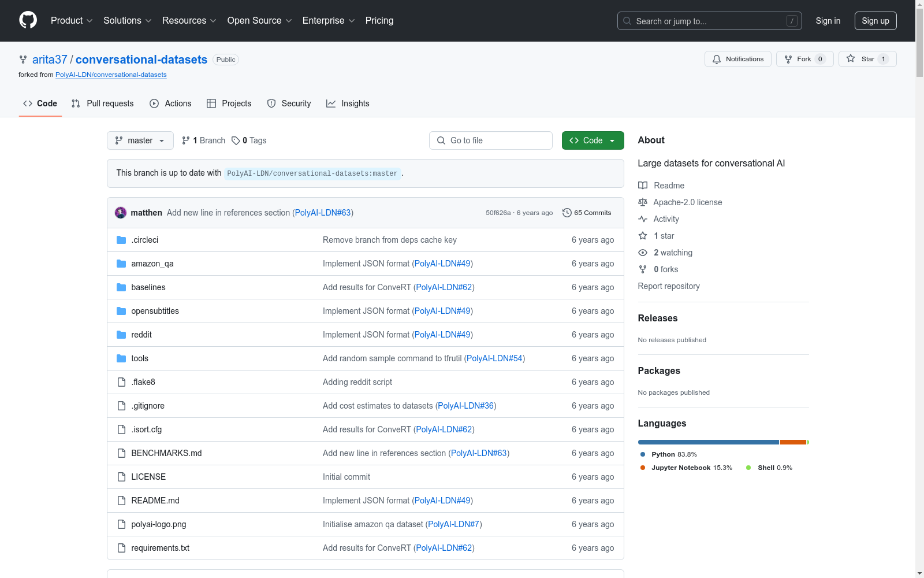Fork this repository with the Fork button
Viewport: 924px width, 578px height.
805,59
